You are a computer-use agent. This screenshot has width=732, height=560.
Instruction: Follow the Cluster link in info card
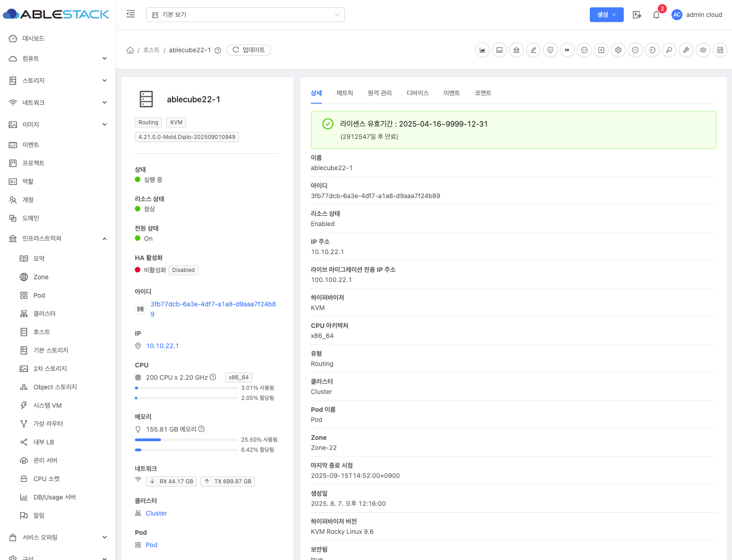click(156, 513)
